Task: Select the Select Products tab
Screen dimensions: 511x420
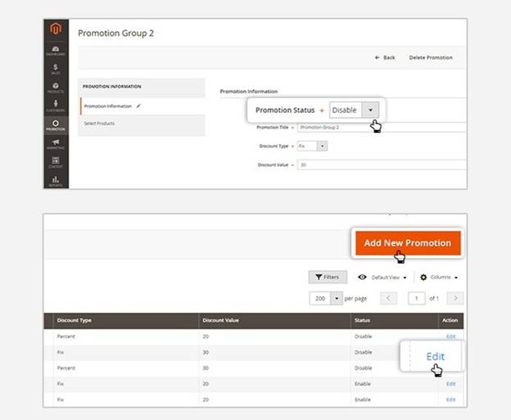Action: point(100,124)
